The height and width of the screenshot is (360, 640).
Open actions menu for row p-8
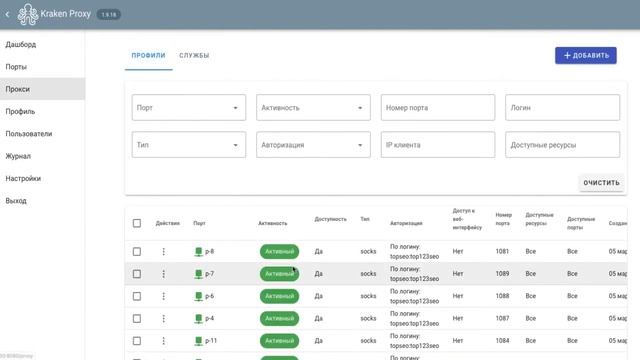click(164, 251)
